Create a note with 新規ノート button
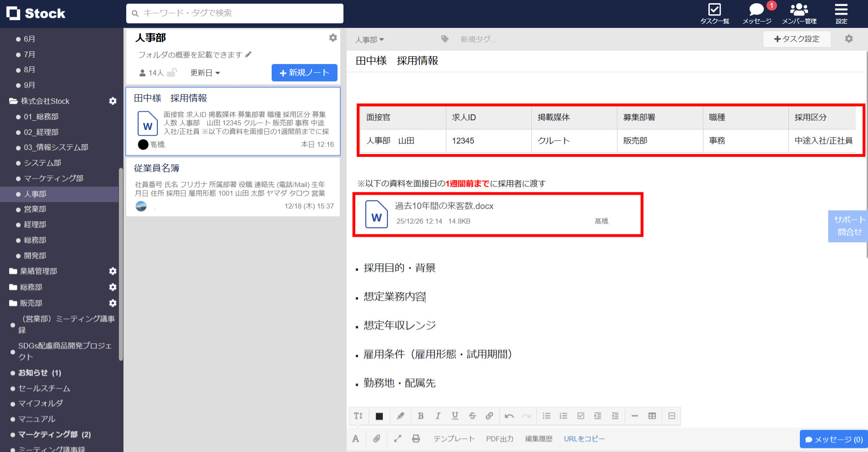The width and height of the screenshot is (868, 452). pos(304,72)
